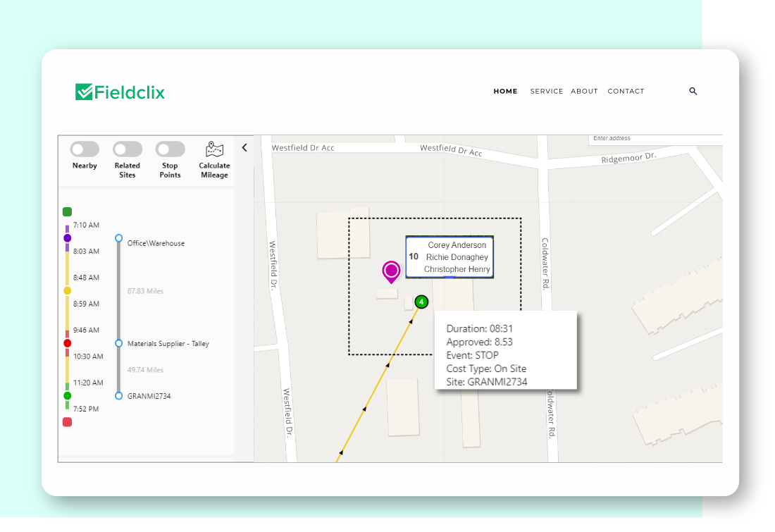Click the Enter address input field

coord(655,139)
